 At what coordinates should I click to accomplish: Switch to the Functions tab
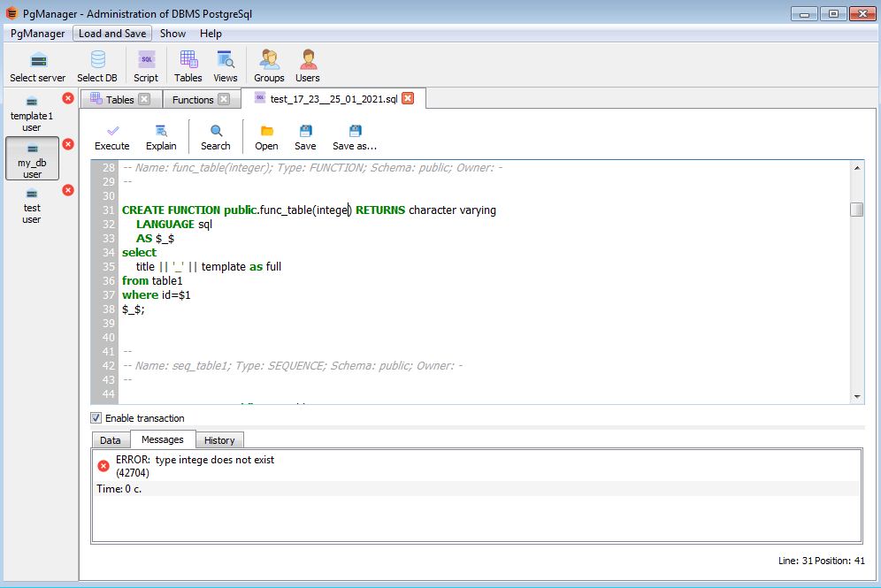tap(193, 100)
